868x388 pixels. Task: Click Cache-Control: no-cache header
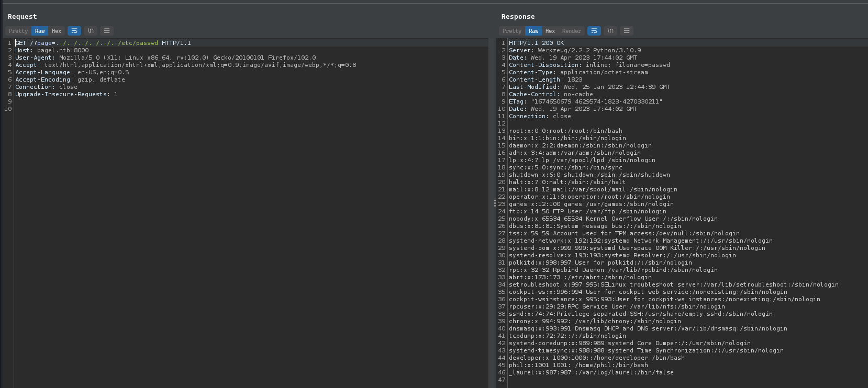(x=551, y=94)
